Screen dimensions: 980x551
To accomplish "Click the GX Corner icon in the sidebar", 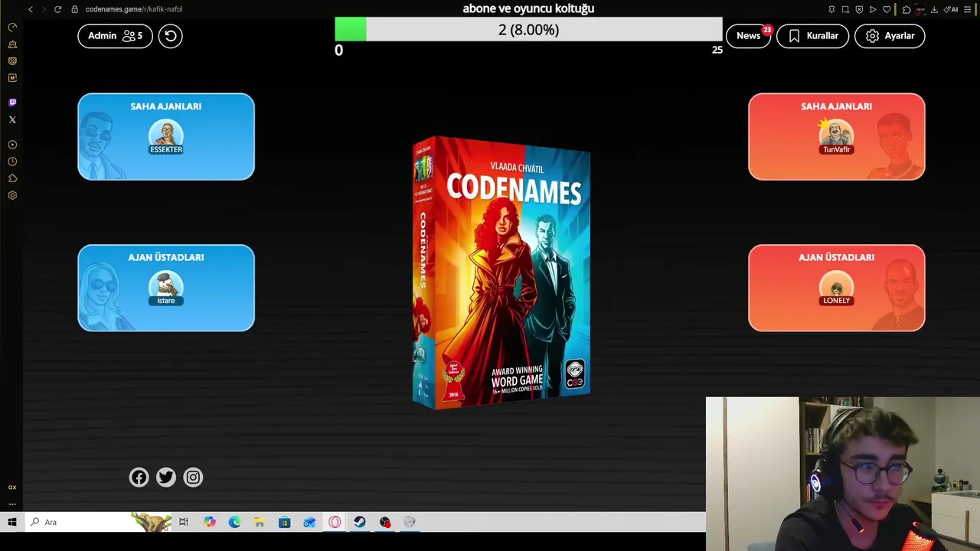I will coord(12,487).
